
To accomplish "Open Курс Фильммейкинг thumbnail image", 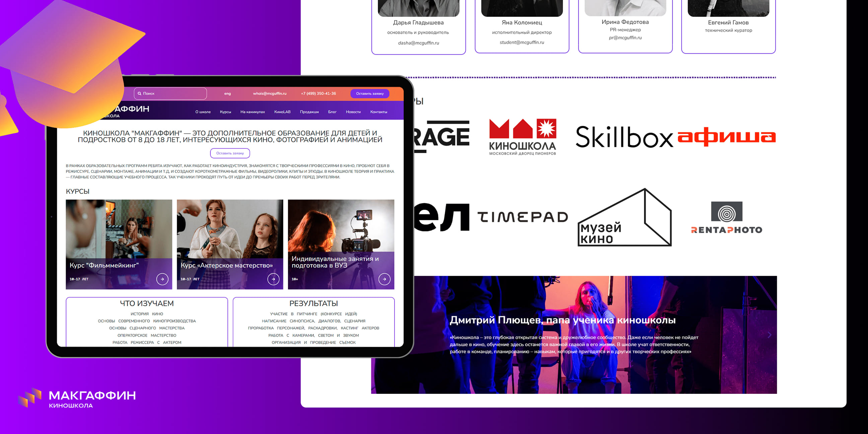I will pyautogui.click(x=119, y=229).
